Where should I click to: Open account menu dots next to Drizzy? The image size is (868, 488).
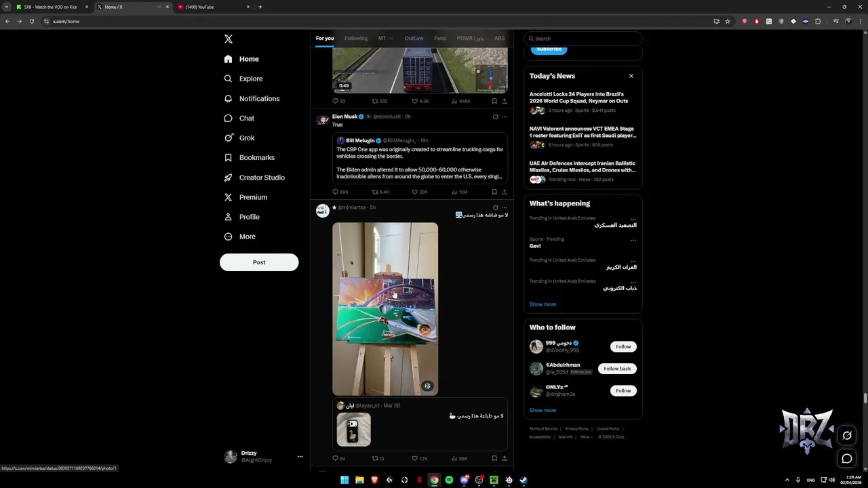(300, 456)
